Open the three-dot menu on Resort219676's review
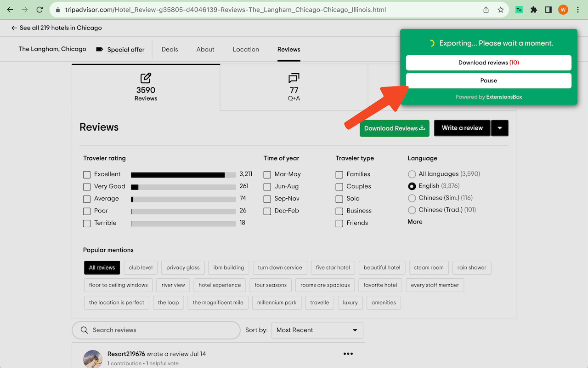Image resolution: width=588 pixels, height=368 pixels. [348, 354]
